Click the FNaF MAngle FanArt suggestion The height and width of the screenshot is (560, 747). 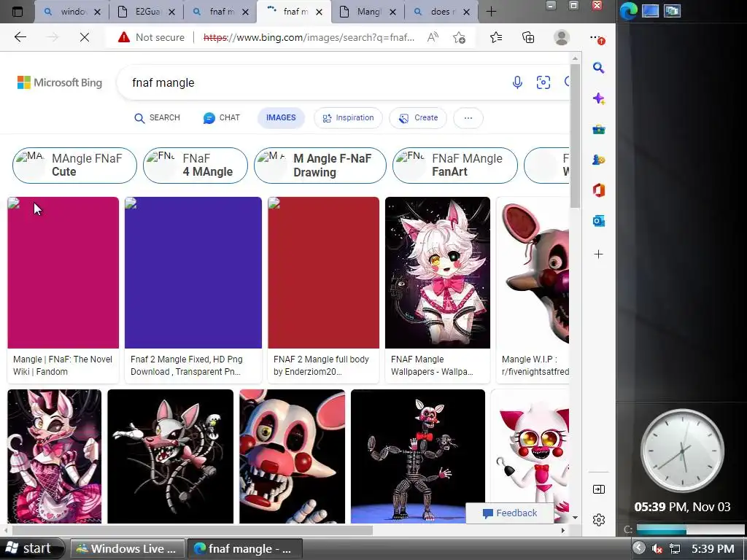click(455, 166)
